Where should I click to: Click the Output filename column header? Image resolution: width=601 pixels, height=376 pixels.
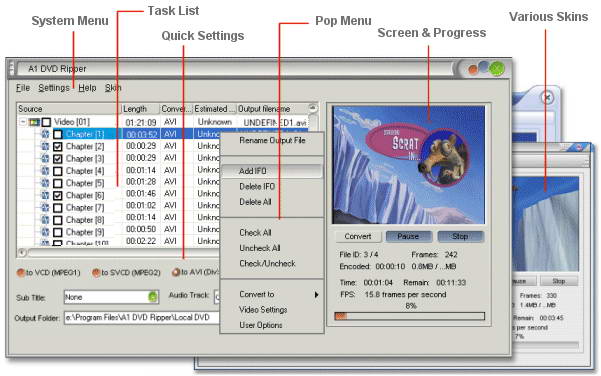tap(272, 109)
